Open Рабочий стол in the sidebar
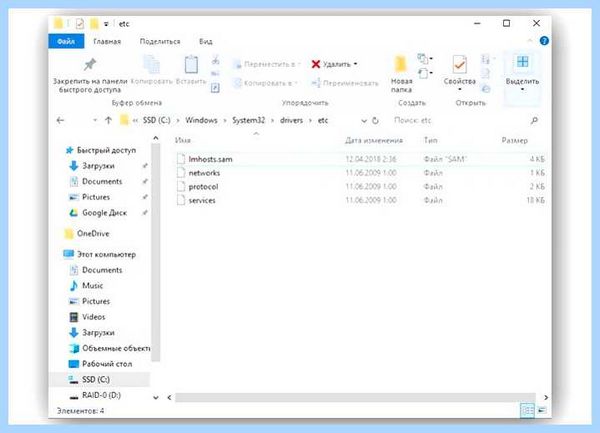The width and height of the screenshot is (600, 433). pos(100,364)
